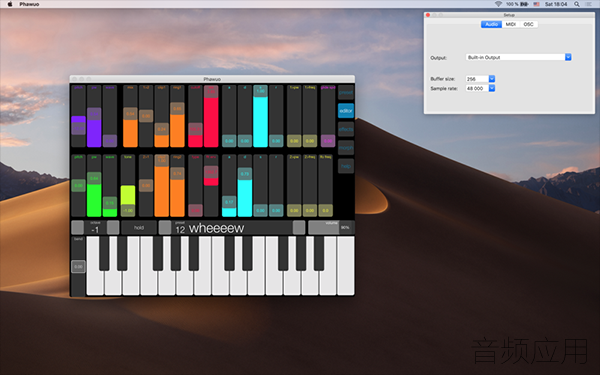Click the red cutoff slider

click(x=195, y=116)
